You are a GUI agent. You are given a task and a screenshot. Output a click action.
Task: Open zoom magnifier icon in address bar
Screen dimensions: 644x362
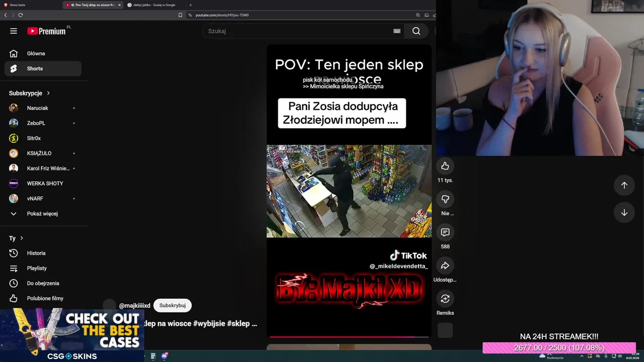(418, 15)
